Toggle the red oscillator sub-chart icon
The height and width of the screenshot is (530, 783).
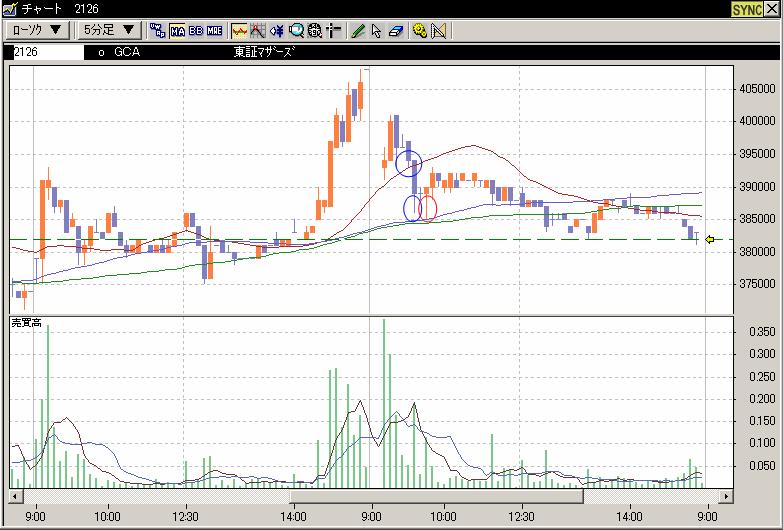tap(239, 31)
